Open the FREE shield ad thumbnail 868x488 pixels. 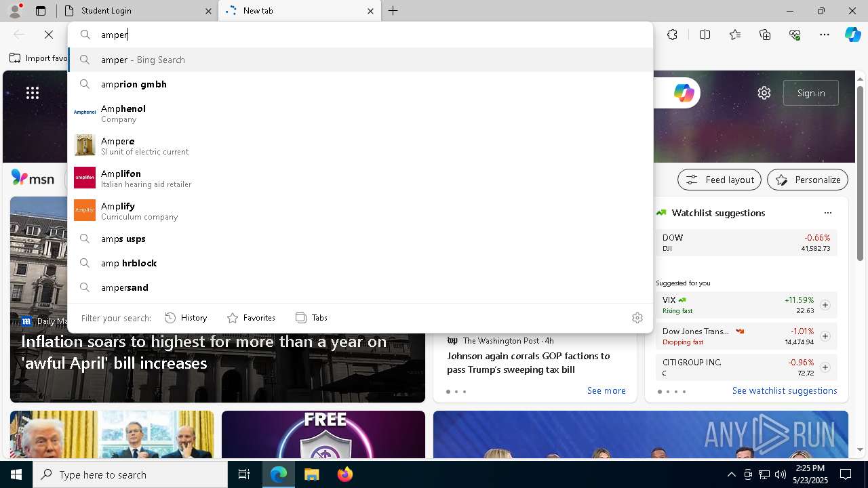323,434
